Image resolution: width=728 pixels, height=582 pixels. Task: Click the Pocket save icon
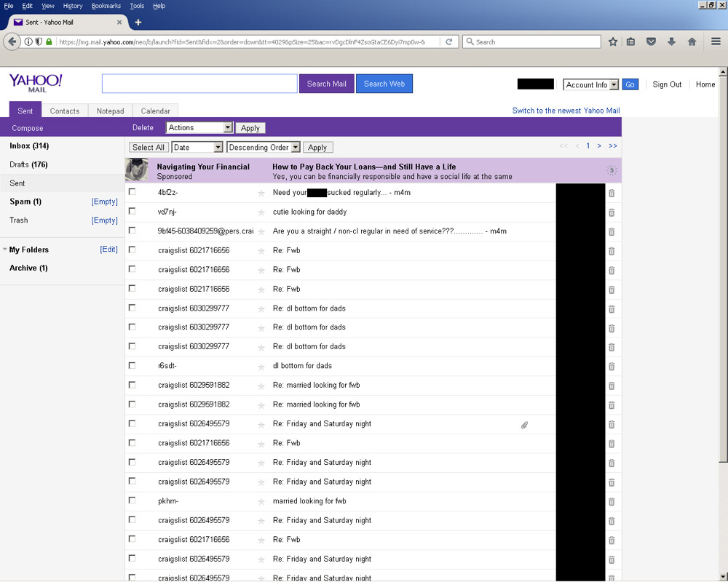651,41
